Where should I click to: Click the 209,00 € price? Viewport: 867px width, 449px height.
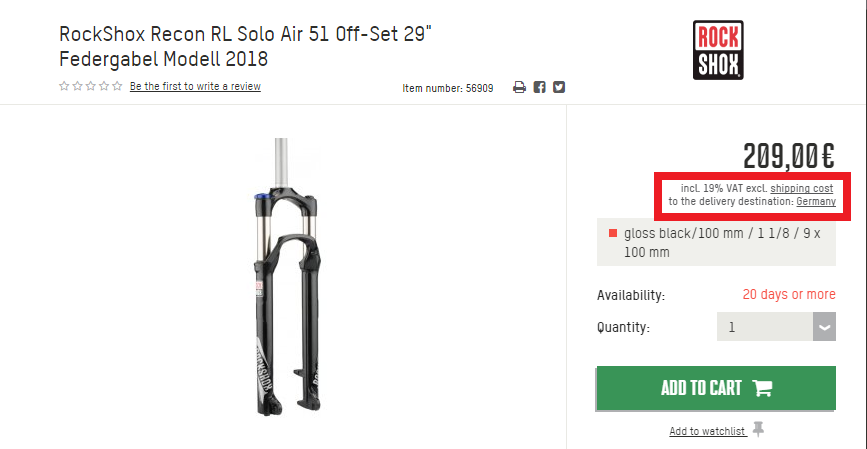coord(788,156)
